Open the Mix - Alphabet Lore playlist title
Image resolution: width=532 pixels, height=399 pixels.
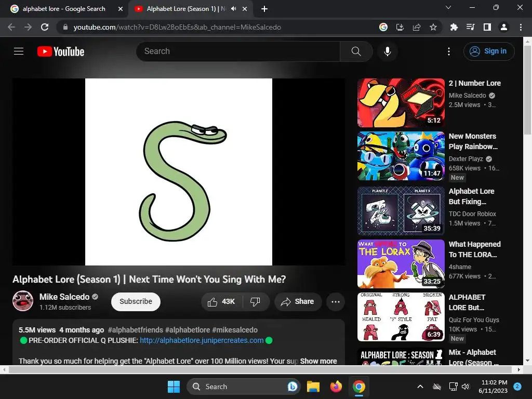pyautogui.click(x=474, y=357)
